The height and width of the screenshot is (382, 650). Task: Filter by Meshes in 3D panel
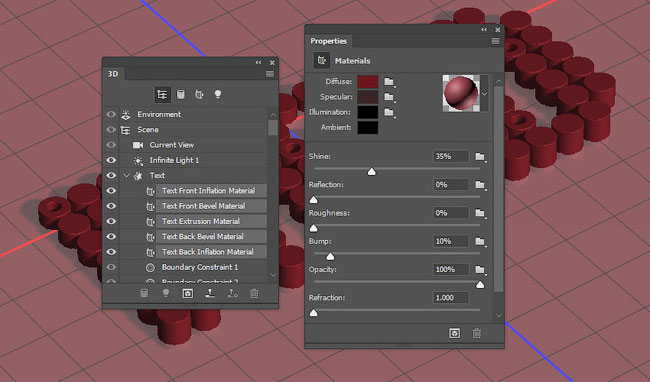pos(181,94)
